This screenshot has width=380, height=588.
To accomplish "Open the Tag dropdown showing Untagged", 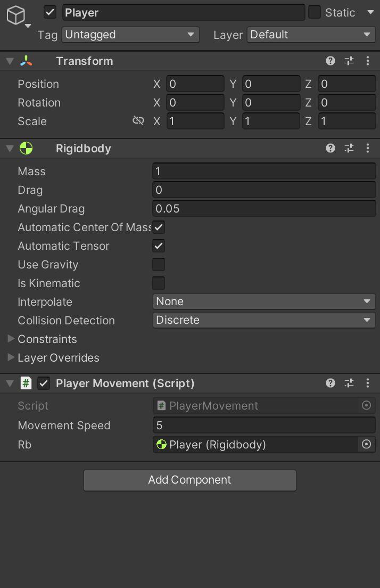I will [130, 35].
